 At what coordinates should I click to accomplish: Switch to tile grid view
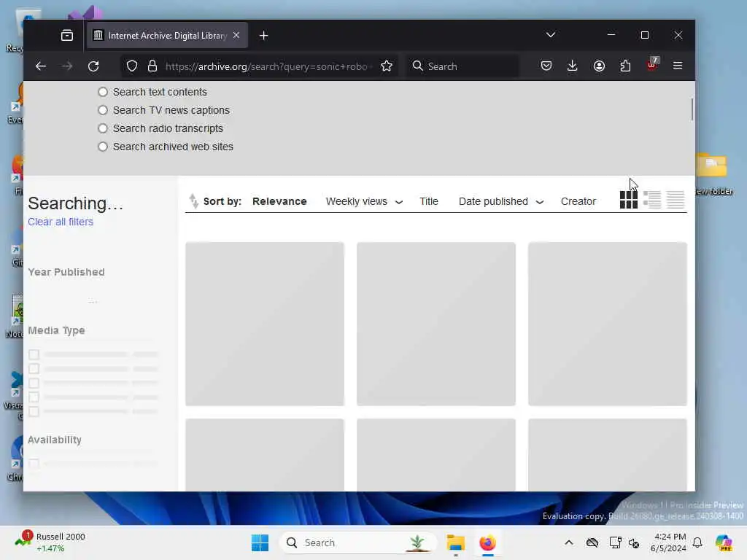click(x=628, y=200)
